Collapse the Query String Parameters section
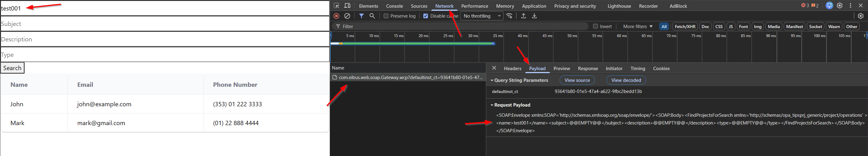The width and height of the screenshot is (868, 156). coord(492,80)
